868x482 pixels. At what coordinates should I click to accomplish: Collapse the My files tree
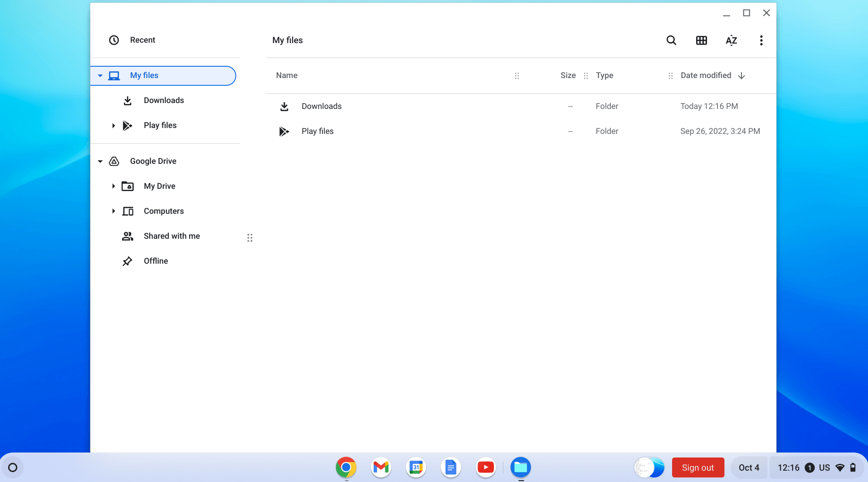100,75
